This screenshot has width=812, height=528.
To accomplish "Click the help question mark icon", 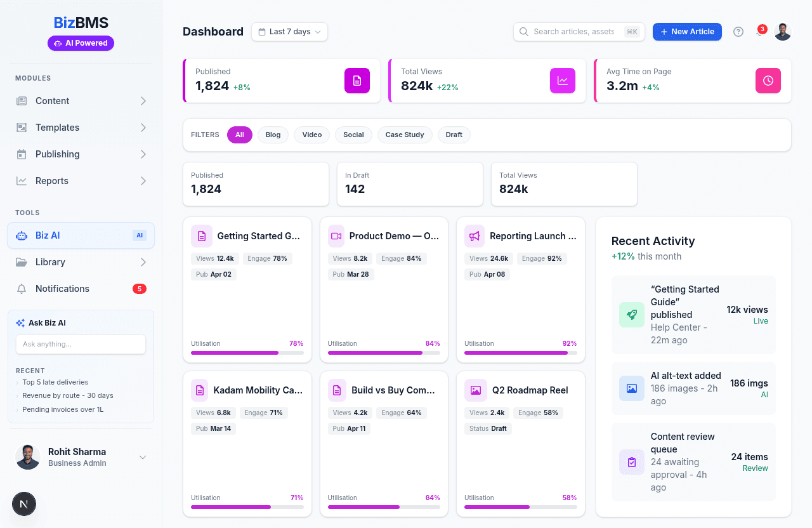I will [738, 32].
